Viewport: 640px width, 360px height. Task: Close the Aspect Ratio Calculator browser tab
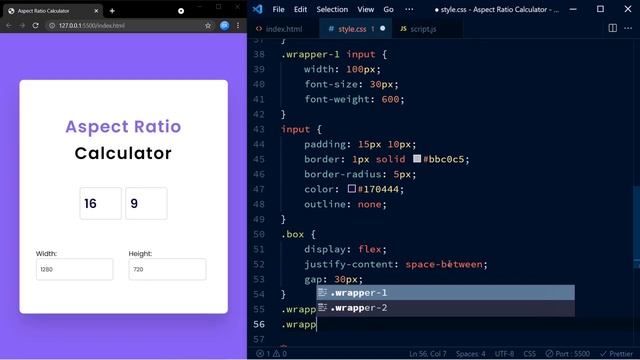pos(96,11)
